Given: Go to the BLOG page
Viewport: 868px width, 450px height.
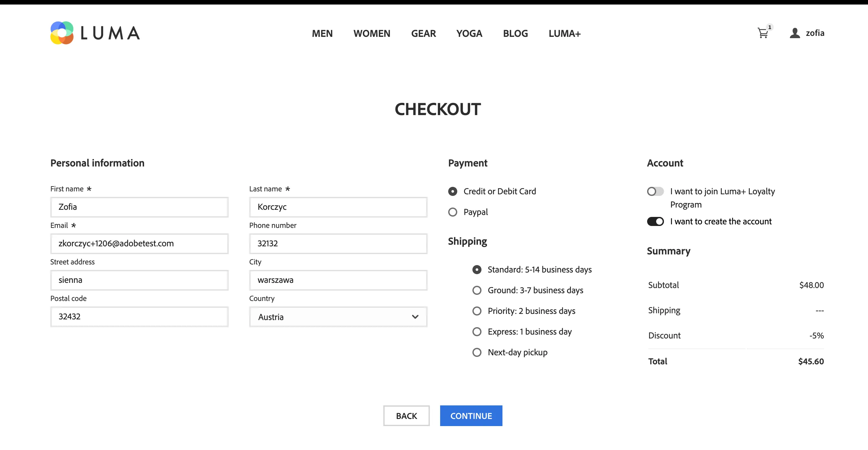Looking at the screenshot, I should 516,33.
